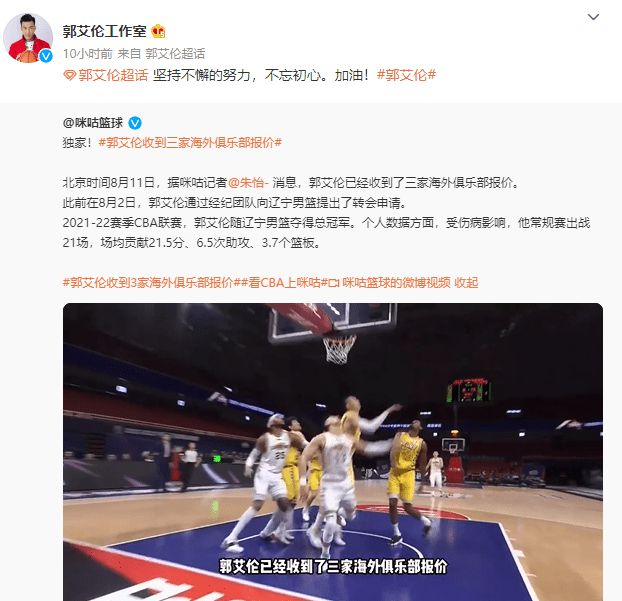This screenshot has height=601, width=622.
Task: Click the crown membership badge icon
Action: (158, 31)
